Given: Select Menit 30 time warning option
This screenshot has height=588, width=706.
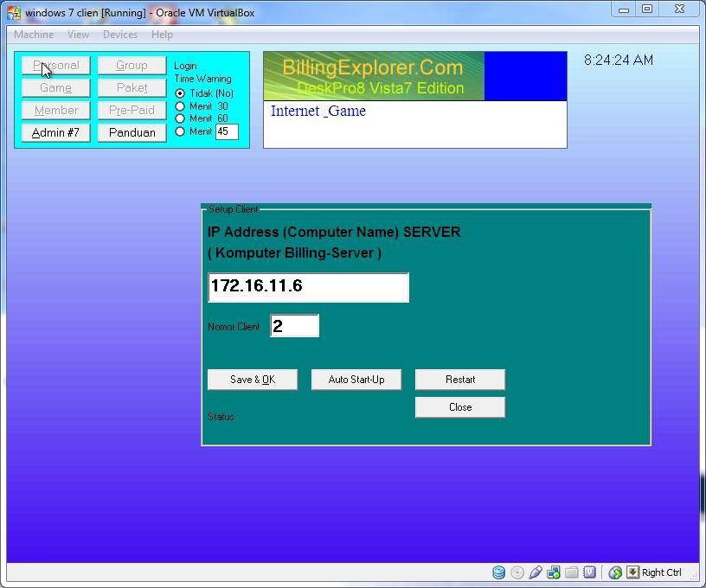Looking at the screenshot, I should click(180, 106).
